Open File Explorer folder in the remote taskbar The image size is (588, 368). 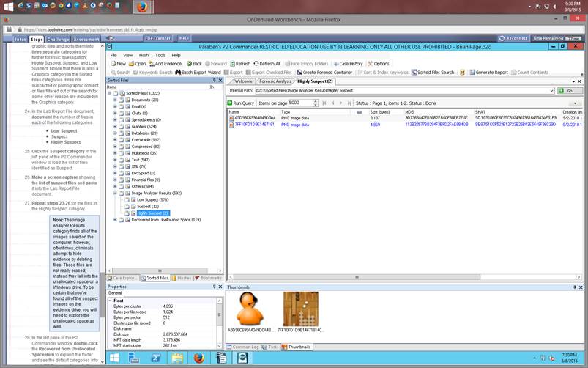177,358
